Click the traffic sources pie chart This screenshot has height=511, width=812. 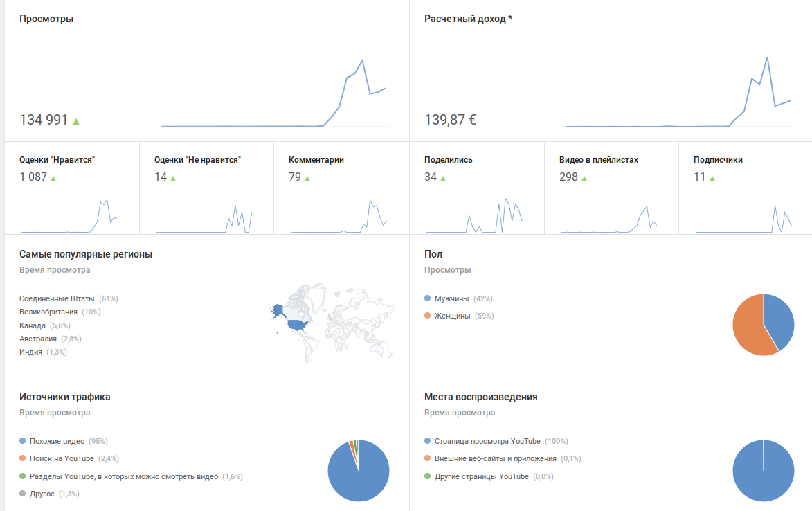coord(358,471)
